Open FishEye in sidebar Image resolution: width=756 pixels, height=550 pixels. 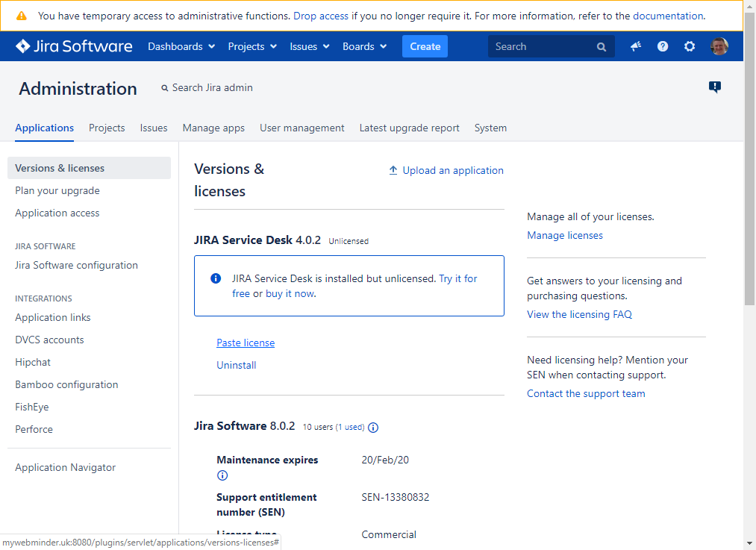click(32, 407)
